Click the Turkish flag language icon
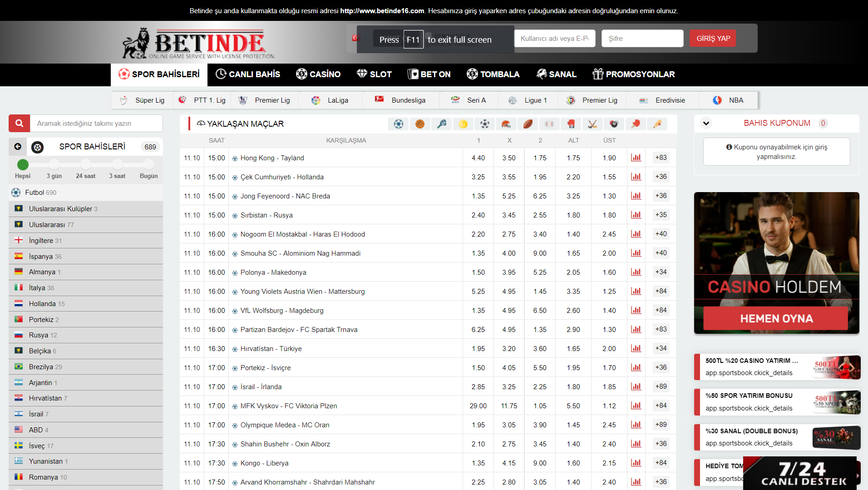 click(x=355, y=39)
